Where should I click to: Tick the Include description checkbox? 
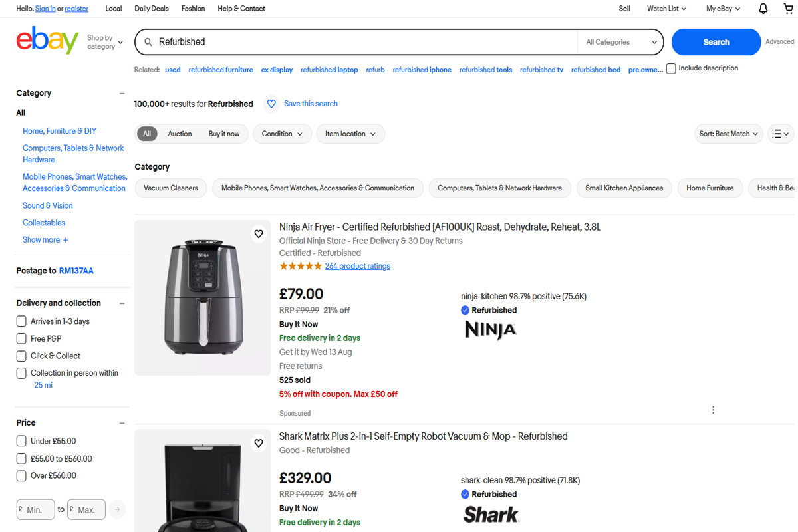[671, 68]
